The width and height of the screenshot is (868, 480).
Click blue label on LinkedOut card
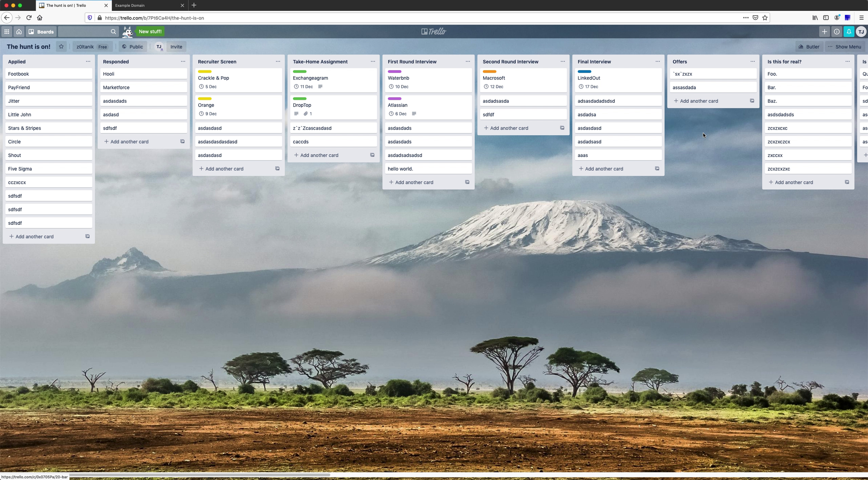coord(584,72)
